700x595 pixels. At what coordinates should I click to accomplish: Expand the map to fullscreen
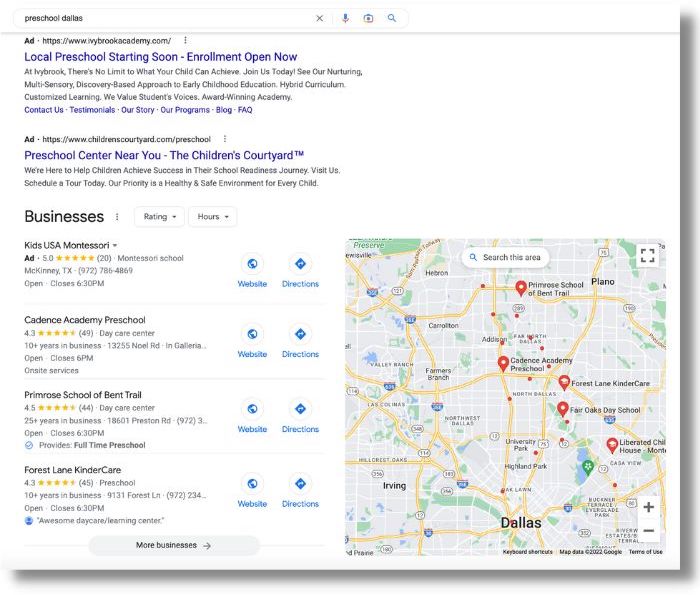[x=647, y=255]
